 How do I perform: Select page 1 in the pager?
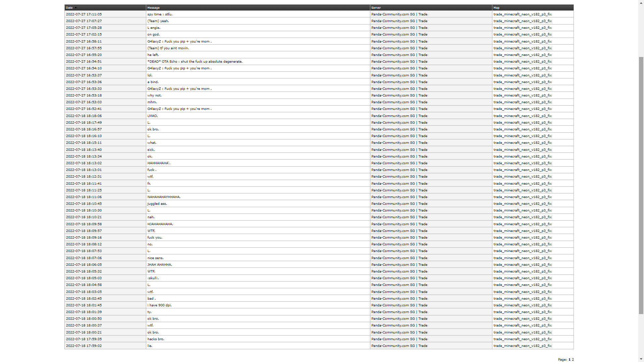pos(569,359)
